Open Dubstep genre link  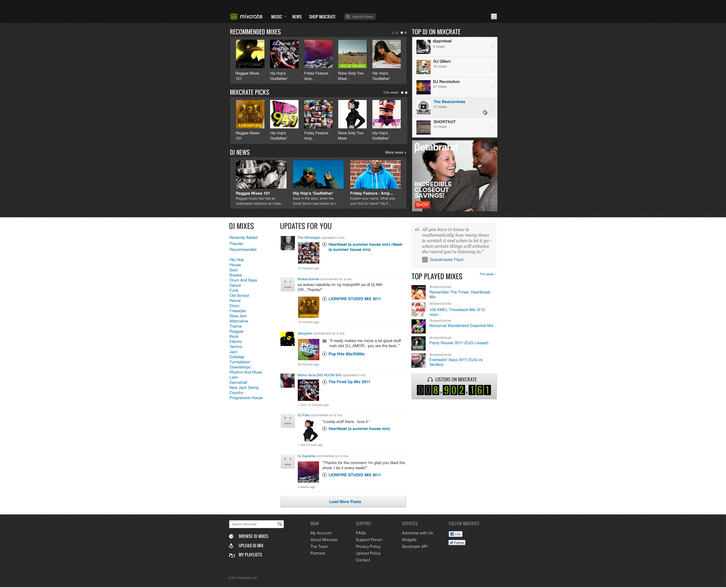(x=237, y=357)
